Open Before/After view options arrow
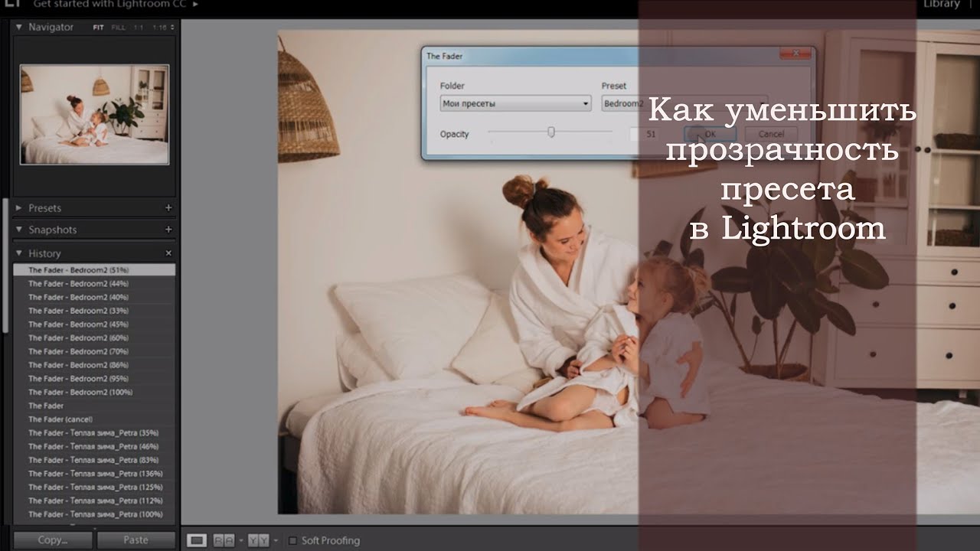Image resolution: width=980 pixels, height=551 pixels. click(276, 541)
